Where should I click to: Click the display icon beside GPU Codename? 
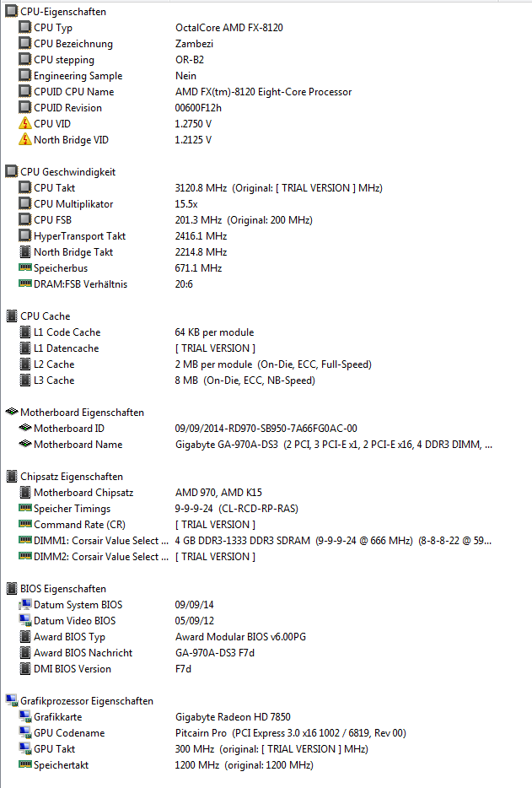pos(25,732)
